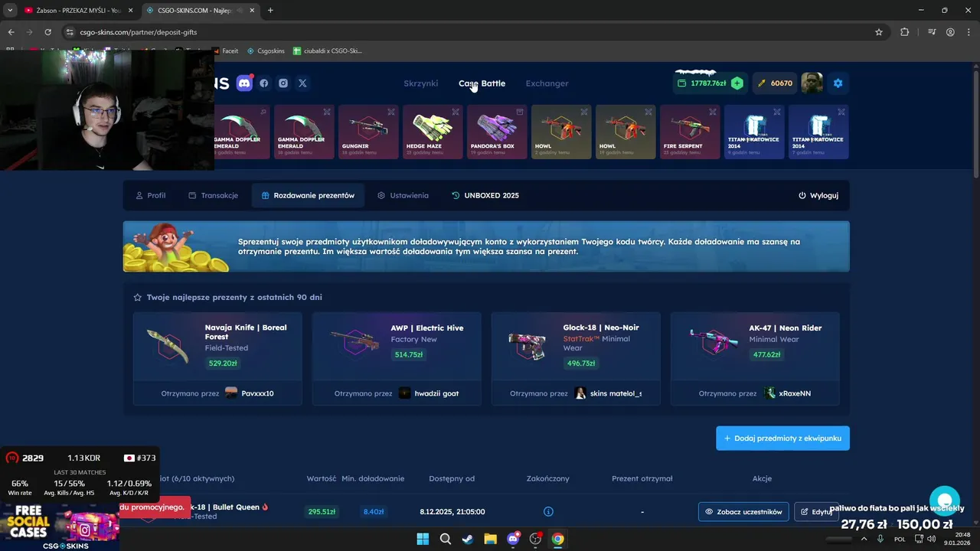Click the 295.51zł value cell
980x551 pixels.
322,511
